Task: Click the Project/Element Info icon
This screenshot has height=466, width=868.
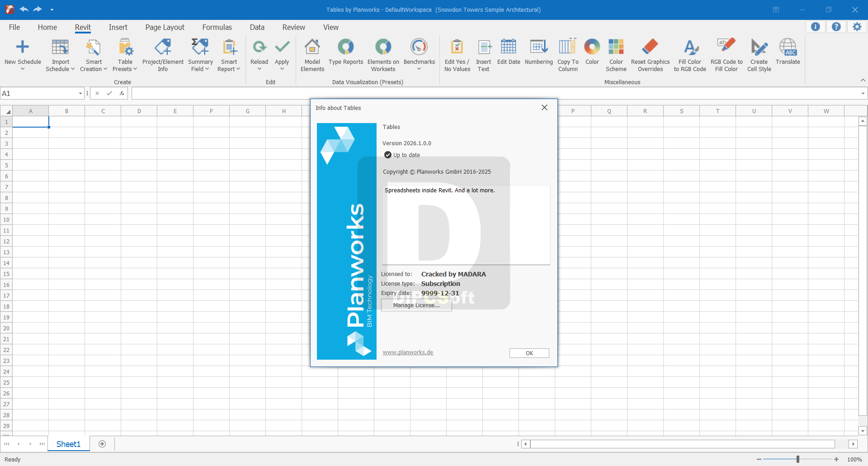Action: 163,47
